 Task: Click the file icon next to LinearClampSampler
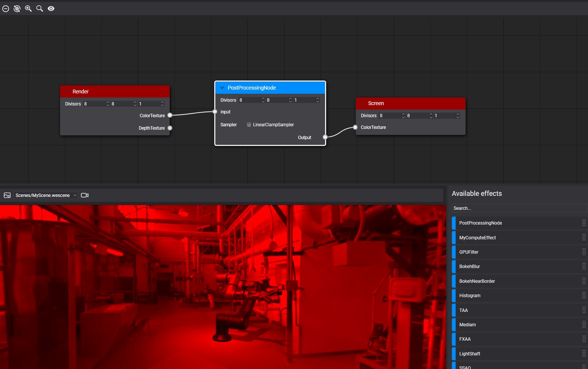[249, 125]
